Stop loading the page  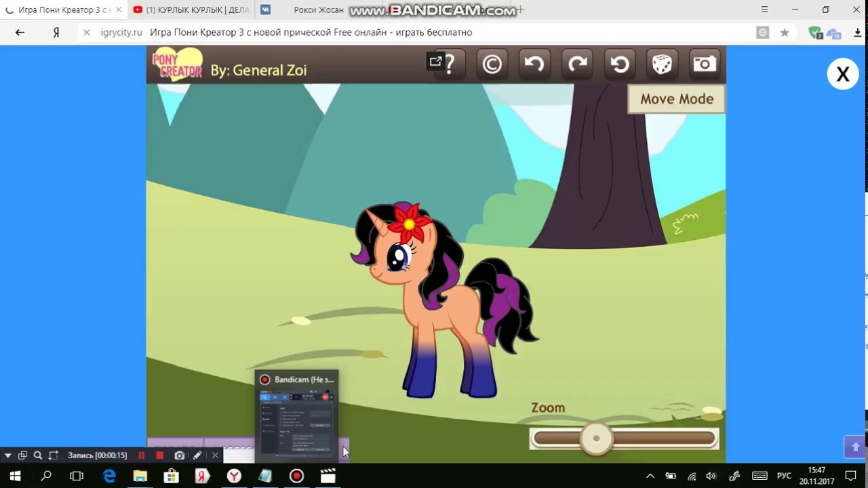tap(86, 33)
